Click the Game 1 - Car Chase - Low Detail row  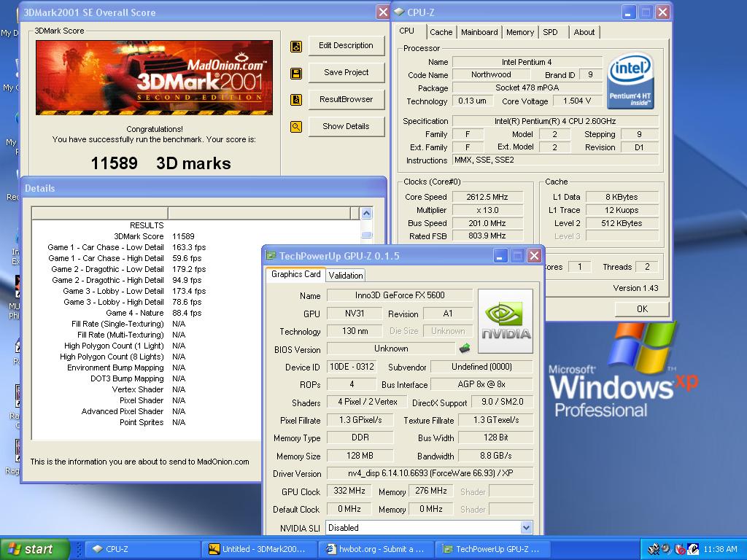[126, 247]
